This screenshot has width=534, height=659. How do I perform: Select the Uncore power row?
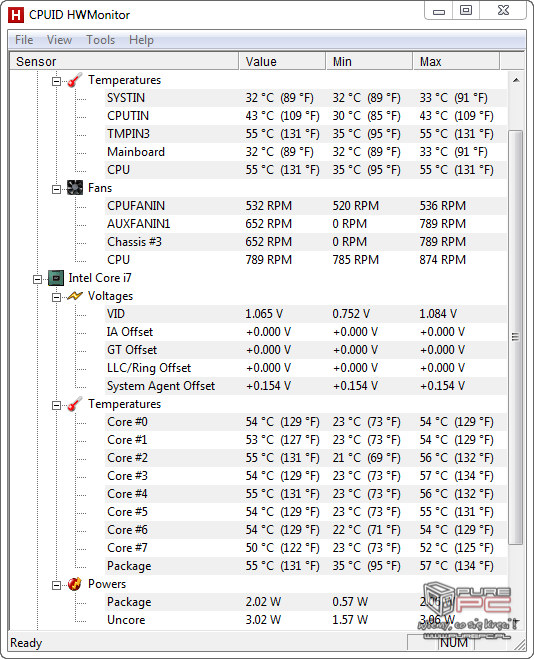(x=305, y=620)
